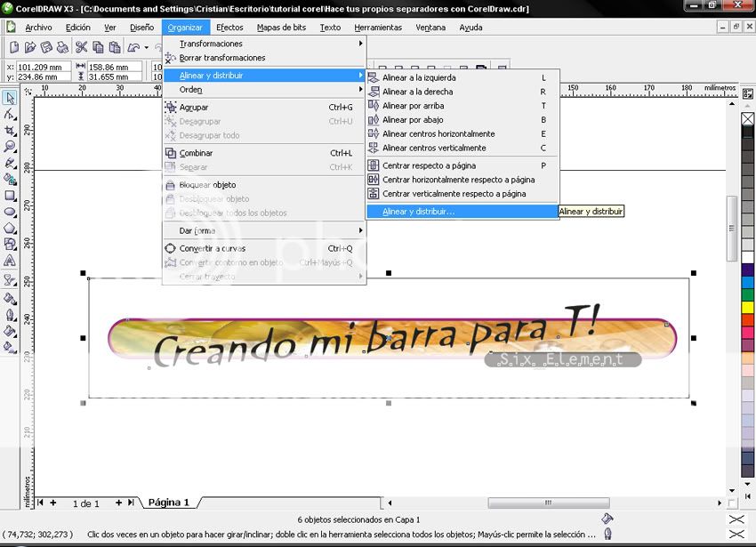This screenshot has height=547, width=756.
Task: Click the Print icon
Action: tap(62, 47)
